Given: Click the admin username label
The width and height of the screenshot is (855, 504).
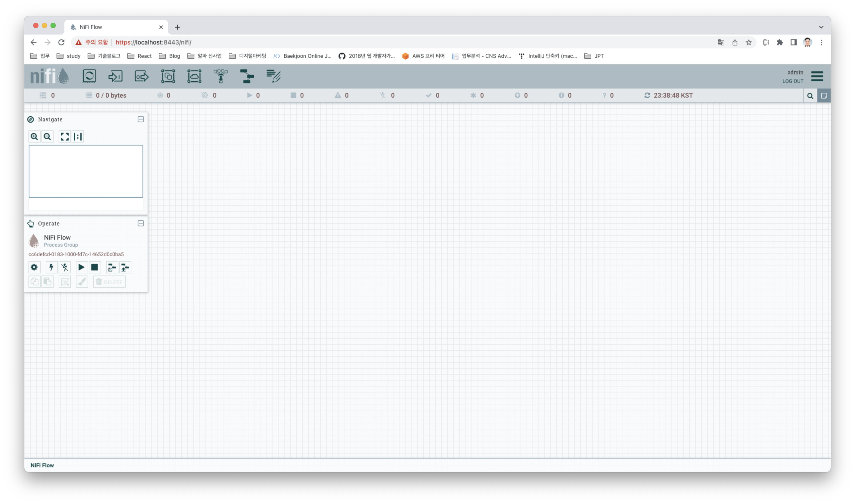Looking at the screenshot, I should pos(795,72).
